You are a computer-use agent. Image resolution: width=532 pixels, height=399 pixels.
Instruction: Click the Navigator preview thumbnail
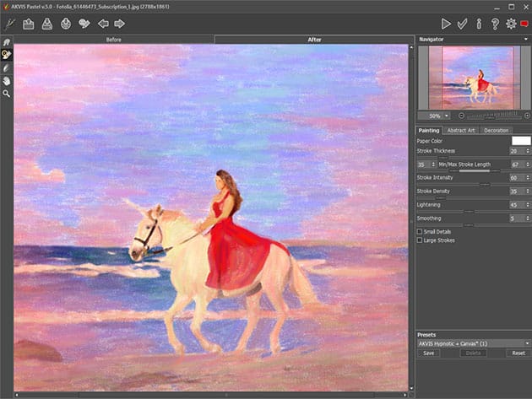click(x=473, y=77)
